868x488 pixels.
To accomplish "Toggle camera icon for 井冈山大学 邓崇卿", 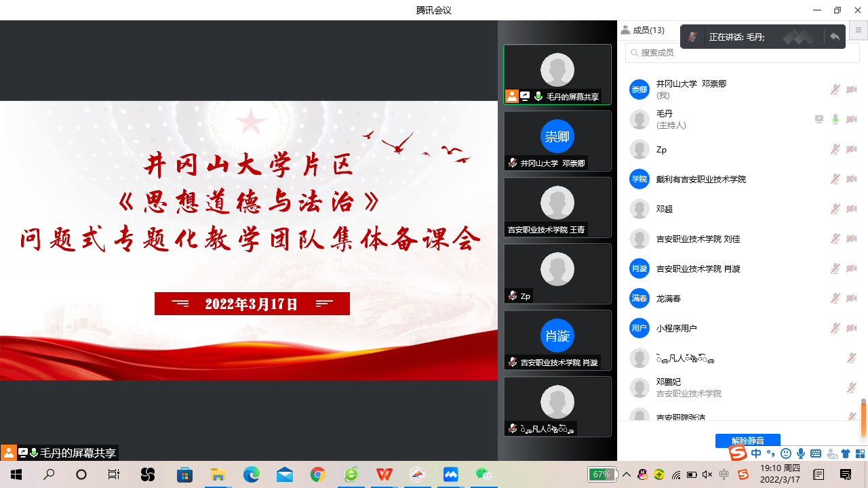I will [x=852, y=89].
